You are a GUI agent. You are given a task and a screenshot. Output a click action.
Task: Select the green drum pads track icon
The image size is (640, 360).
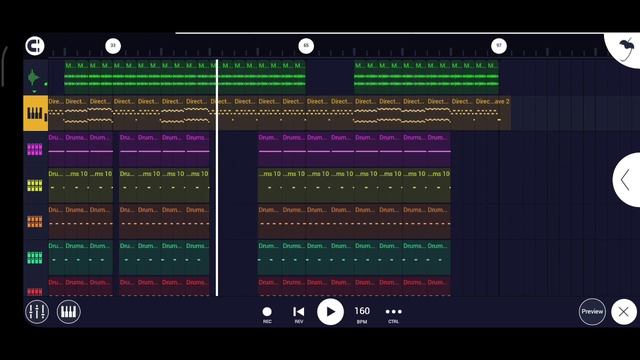tap(35, 258)
